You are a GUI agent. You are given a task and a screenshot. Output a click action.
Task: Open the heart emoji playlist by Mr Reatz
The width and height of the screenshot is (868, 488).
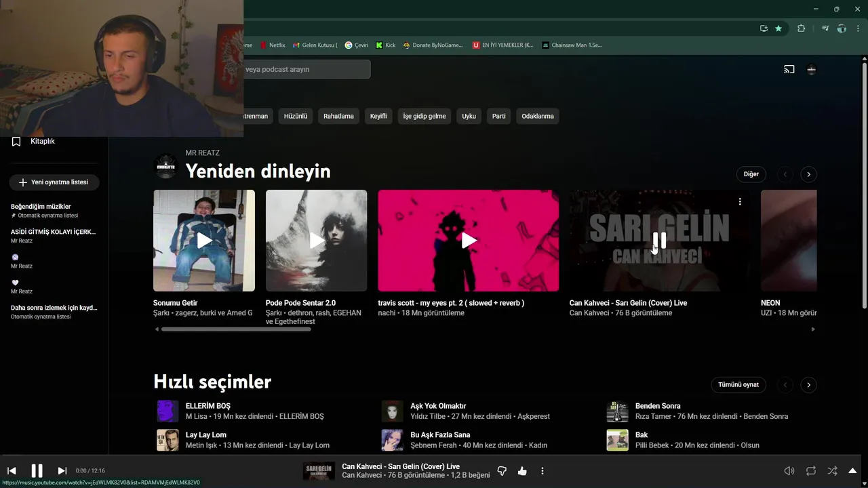coord(16,283)
